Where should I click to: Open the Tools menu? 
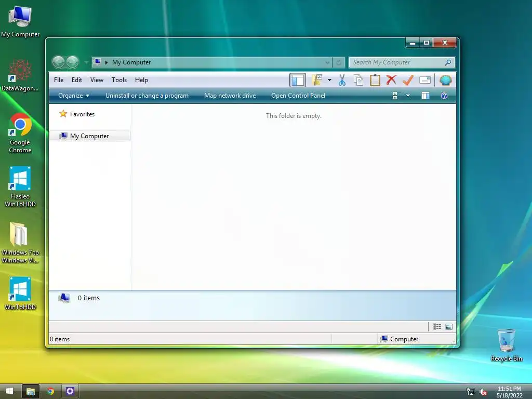(119, 80)
